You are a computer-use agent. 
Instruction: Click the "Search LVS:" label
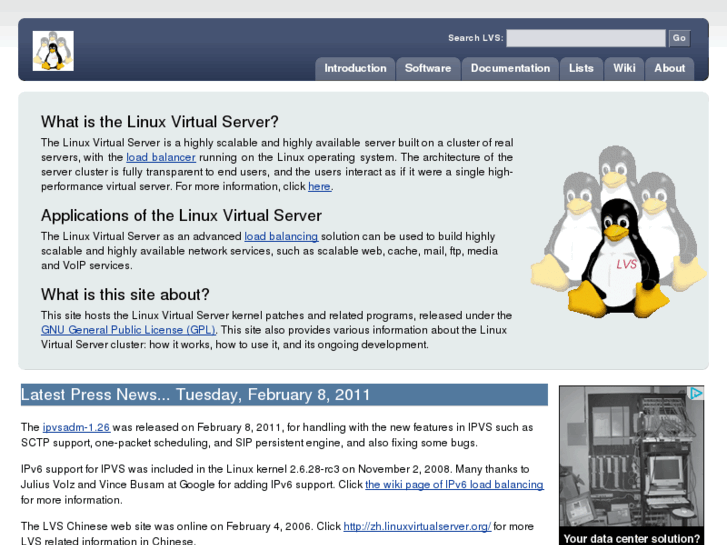[x=476, y=38]
